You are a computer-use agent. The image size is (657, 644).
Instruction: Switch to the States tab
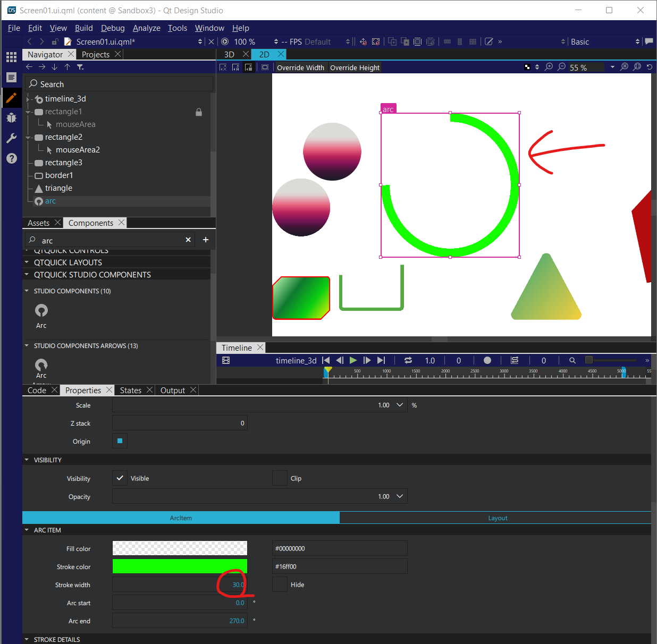pos(130,390)
